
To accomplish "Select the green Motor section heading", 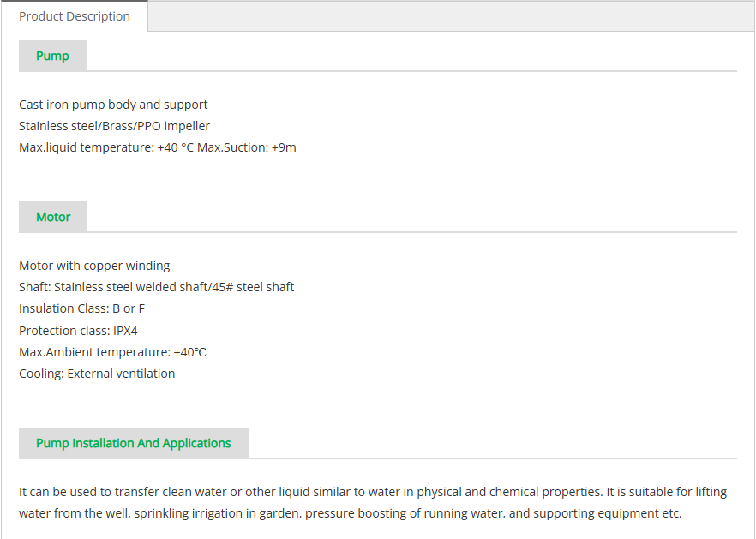I will [x=53, y=217].
